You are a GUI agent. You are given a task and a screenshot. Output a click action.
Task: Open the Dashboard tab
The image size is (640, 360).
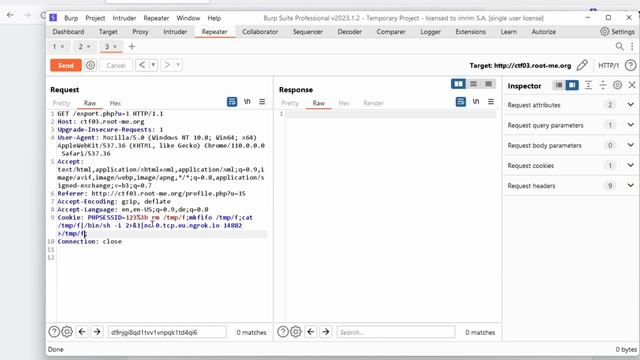coord(68,31)
